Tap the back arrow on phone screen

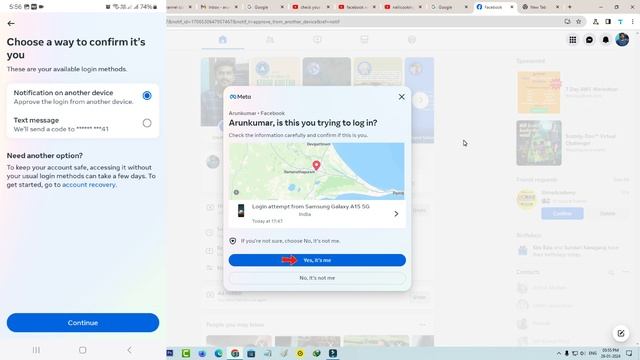point(11,24)
